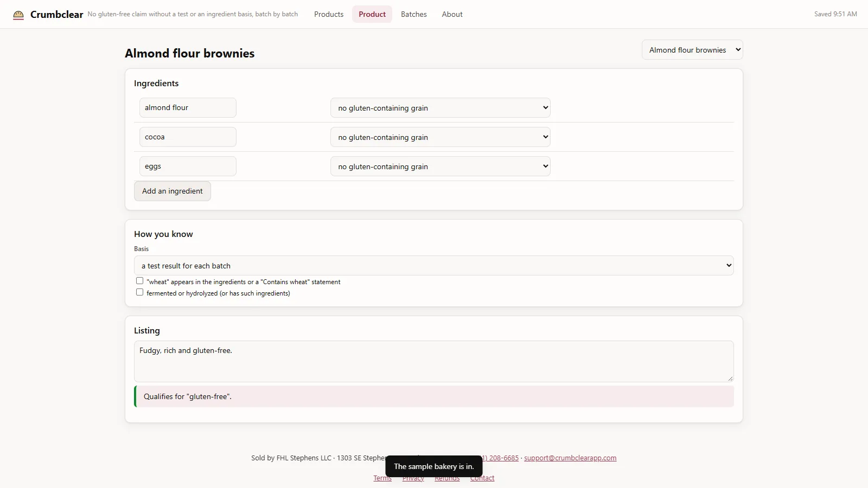Click the Crumbclear brand name
Screen dimensions: 868x488
pos(56,15)
